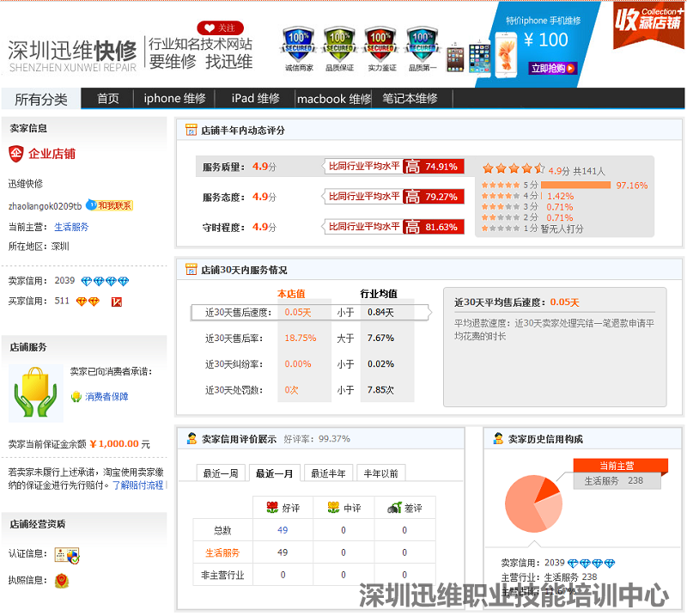Select the 近30天售后速度 row
The width and height of the screenshot is (687, 616).
tap(310, 313)
